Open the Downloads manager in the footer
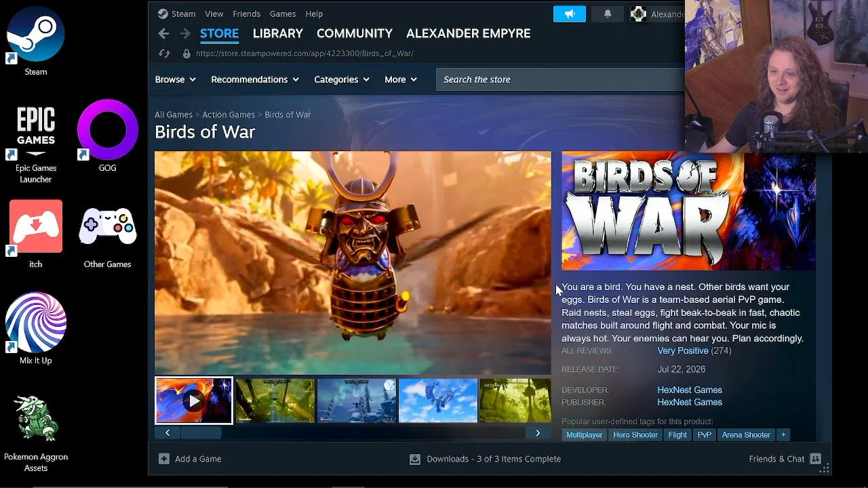868x488 pixels. tap(485, 459)
